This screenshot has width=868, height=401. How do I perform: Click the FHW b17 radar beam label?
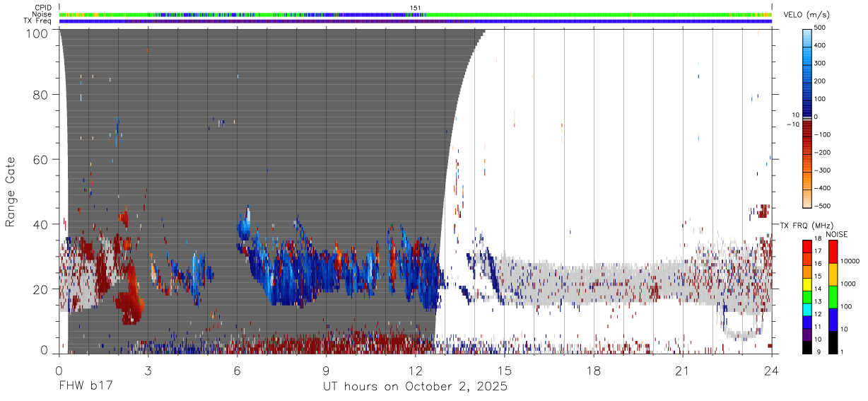[86, 386]
